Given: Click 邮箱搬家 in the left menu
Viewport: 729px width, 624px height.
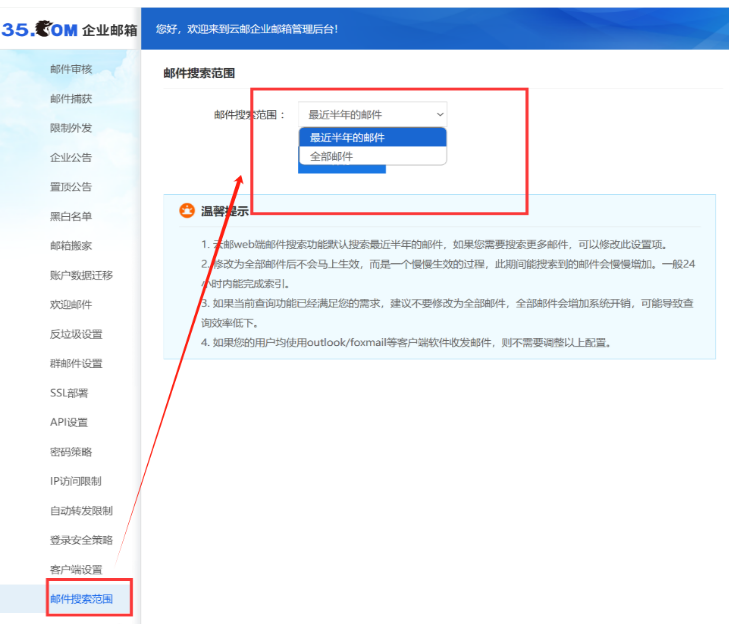Looking at the screenshot, I should [x=71, y=246].
